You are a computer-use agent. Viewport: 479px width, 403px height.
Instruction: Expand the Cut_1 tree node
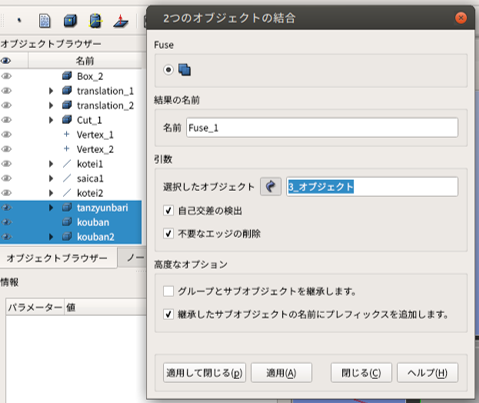click(x=51, y=120)
